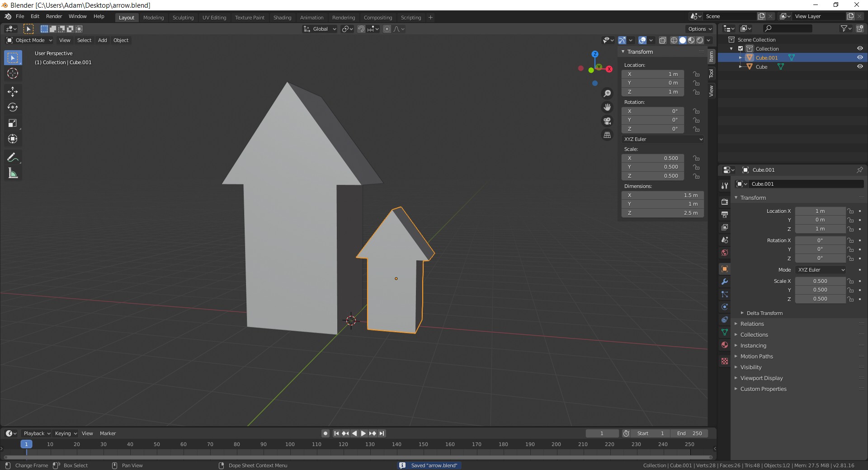The width and height of the screenshot is (868, 470).
Task: Enable toggle X-Ray in viewport header
Action: point(663,40)
